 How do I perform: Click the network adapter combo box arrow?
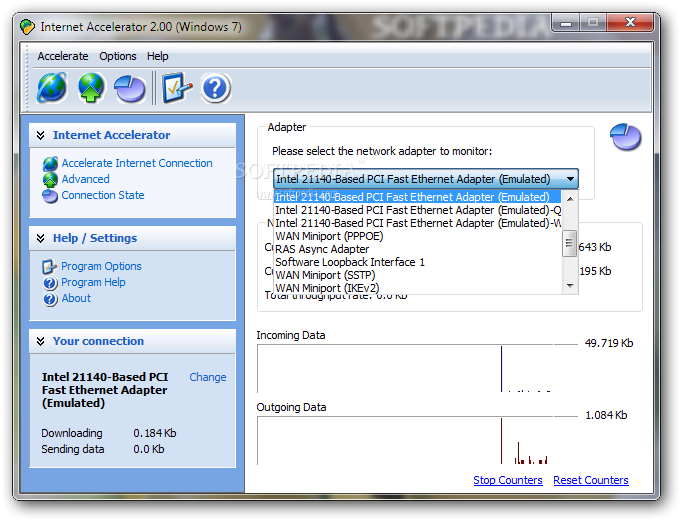tap(570, 179)
